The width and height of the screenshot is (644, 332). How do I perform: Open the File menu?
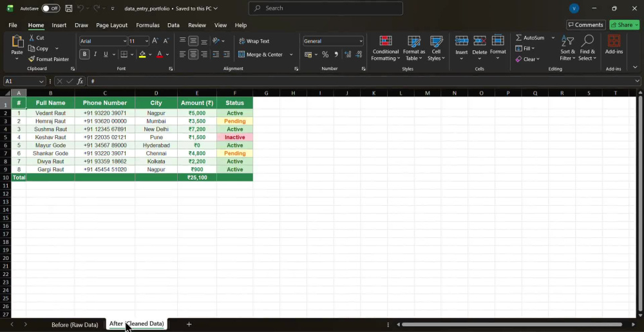[x=13, y=25]
